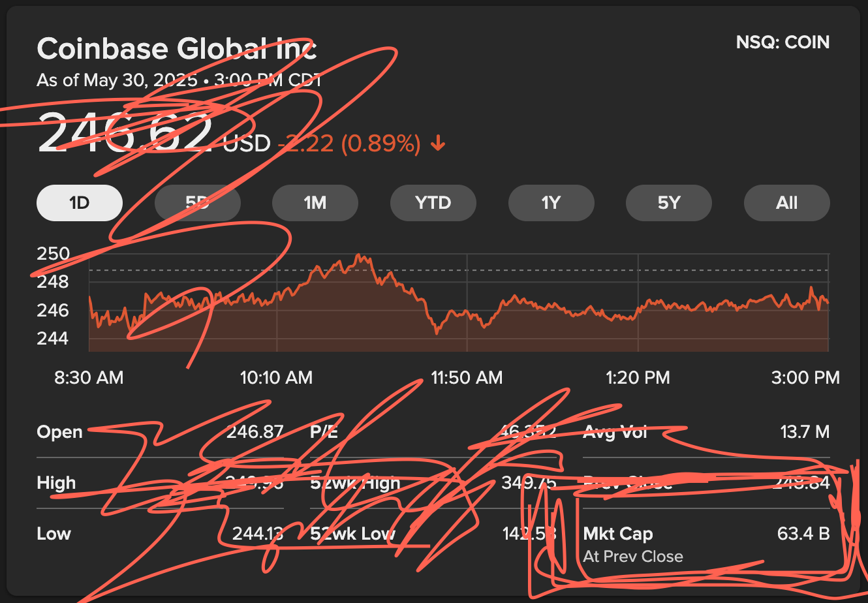
Task: Click the 10:10 AM time axis label
Action: coord(277,377)
